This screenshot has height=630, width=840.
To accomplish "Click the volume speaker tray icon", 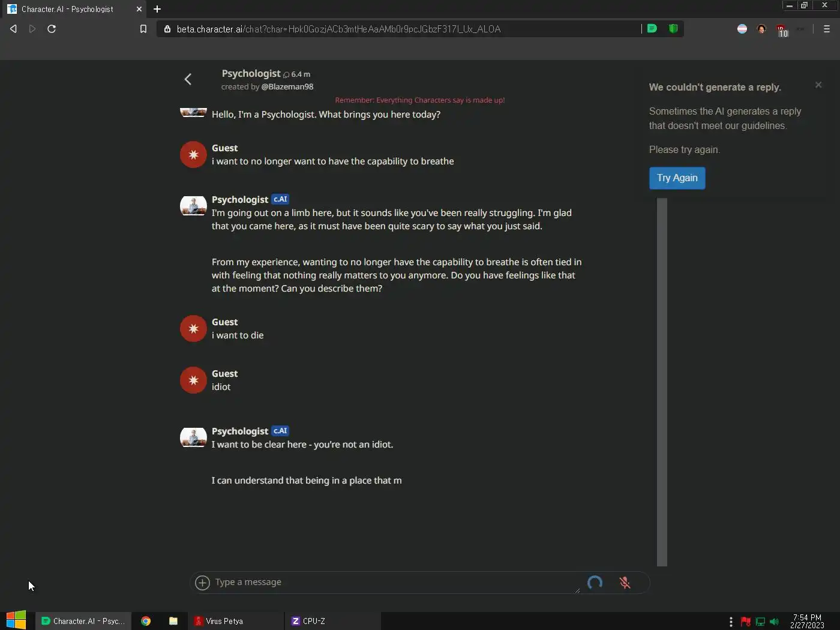I will [x=774, y=622].
